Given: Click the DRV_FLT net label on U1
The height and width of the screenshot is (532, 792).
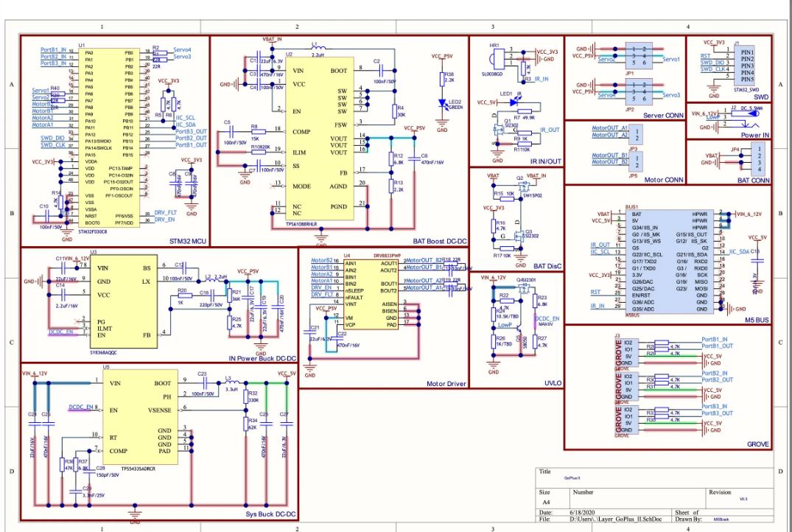Looking at the screenshot, I should pos(166,212).
